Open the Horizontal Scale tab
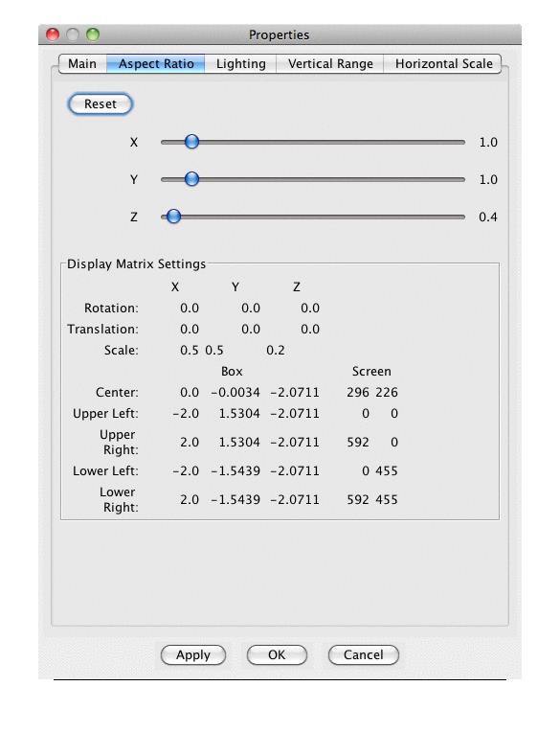The image size is (560, 732). (443, 64)
